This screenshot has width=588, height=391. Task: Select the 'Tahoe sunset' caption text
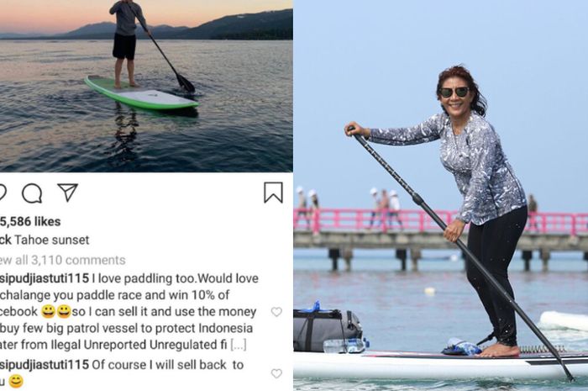52,240
